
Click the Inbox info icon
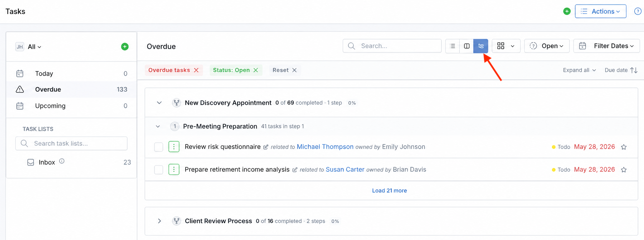pos(62,161)
